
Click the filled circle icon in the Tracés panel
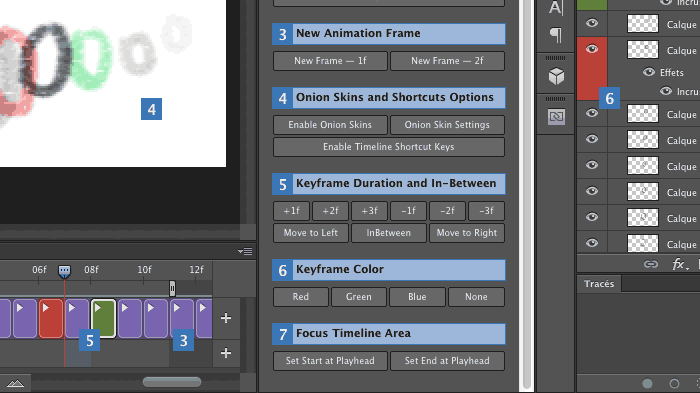pos(647,383)
